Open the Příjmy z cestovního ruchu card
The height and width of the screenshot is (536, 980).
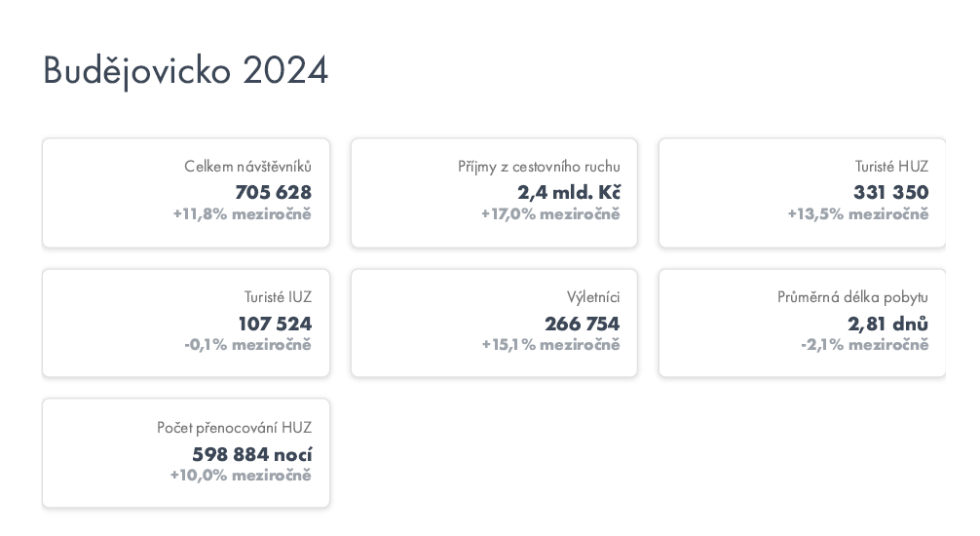click(494, 193)
